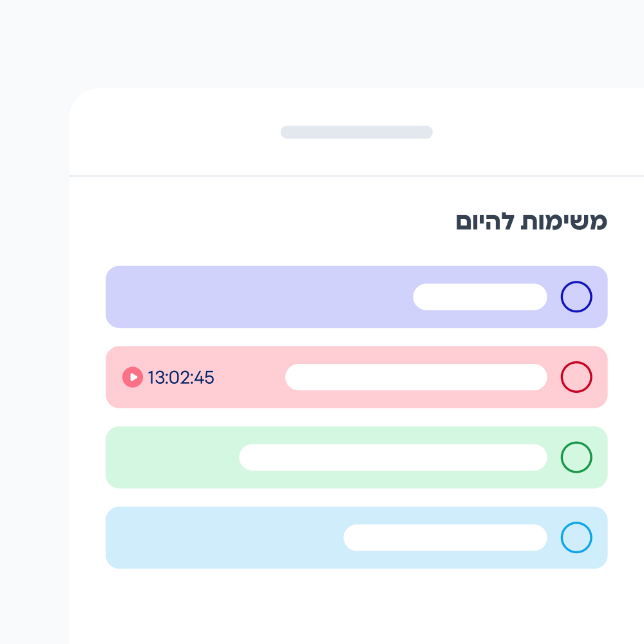The image size is (644, 644).
Task: Start the timer with the play icon
Action: coord(133,377)
